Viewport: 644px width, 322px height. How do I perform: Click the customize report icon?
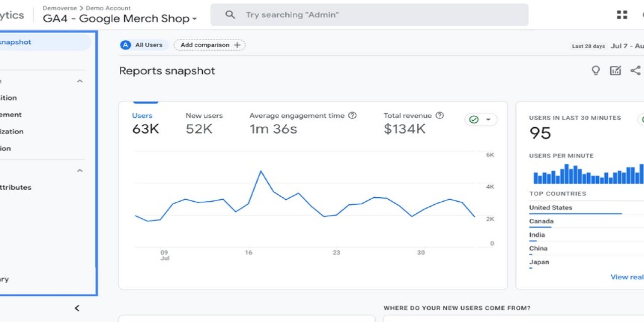click(x=615, y=70)
